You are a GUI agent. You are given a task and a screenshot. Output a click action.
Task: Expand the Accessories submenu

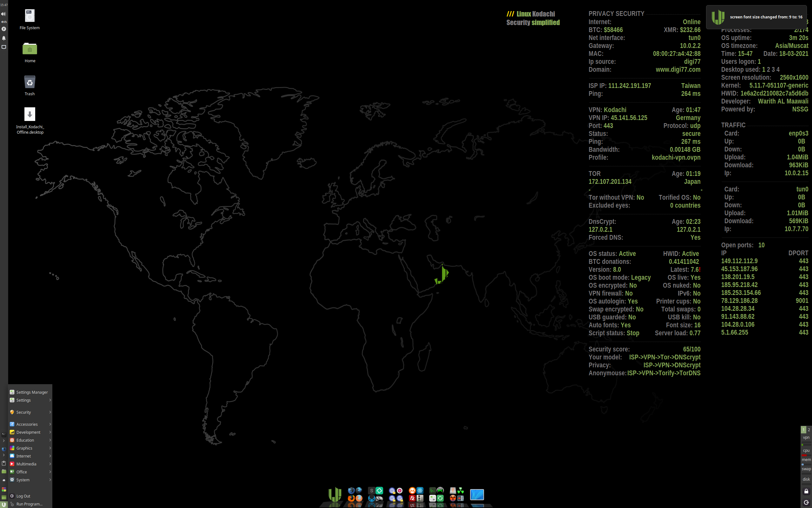click(30, 424)
